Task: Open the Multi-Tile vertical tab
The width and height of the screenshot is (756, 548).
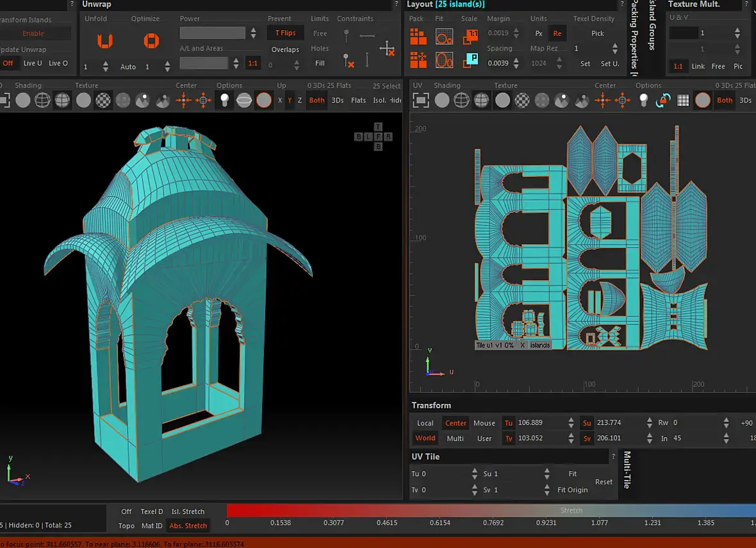Action: (x=627, y=469)
